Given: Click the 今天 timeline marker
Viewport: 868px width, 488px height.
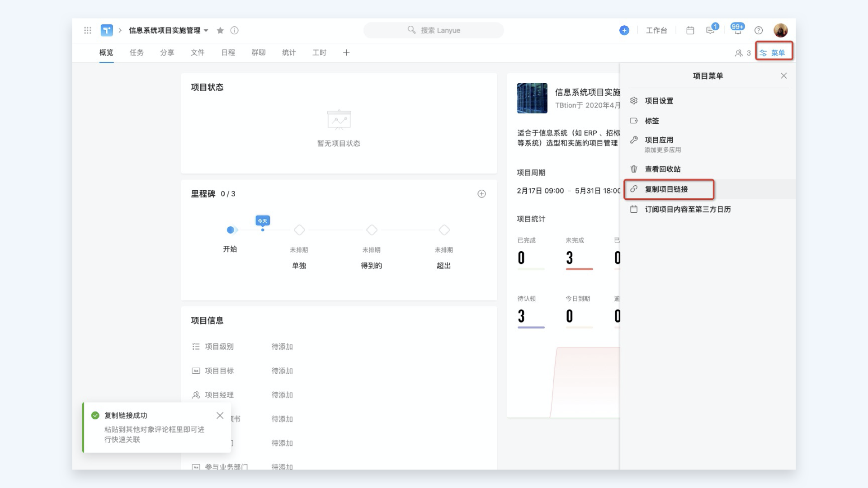Looking at the screenshot, I should tap(263, 221).
